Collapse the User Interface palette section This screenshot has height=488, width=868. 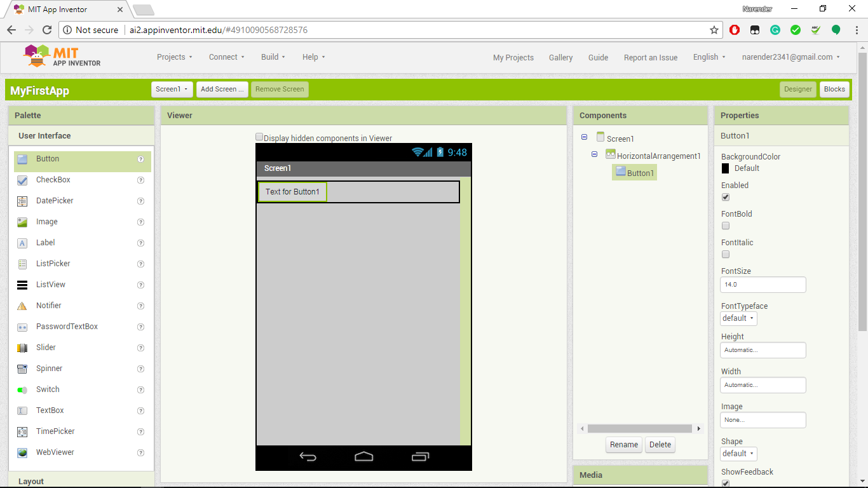click(x=81, y=136)
